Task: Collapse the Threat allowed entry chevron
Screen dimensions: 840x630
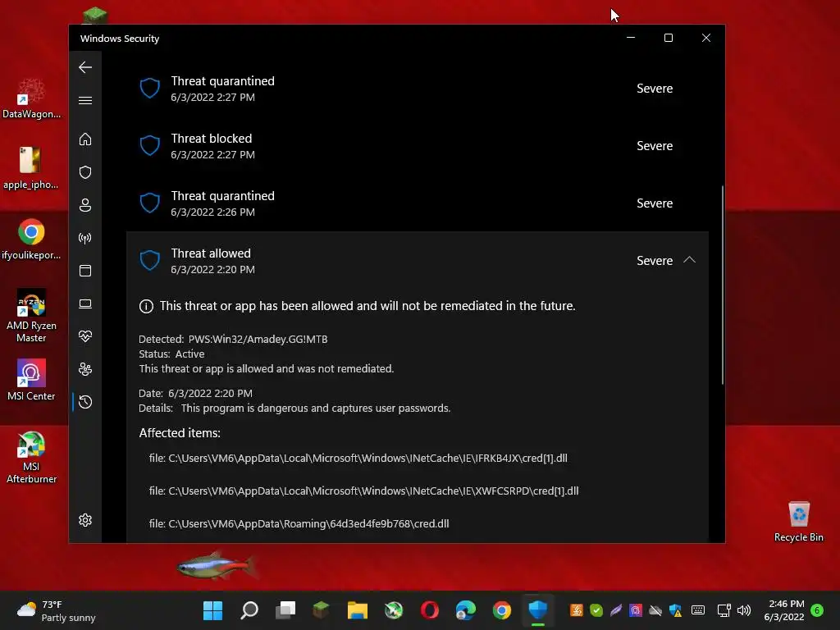Action: (689, 260)
